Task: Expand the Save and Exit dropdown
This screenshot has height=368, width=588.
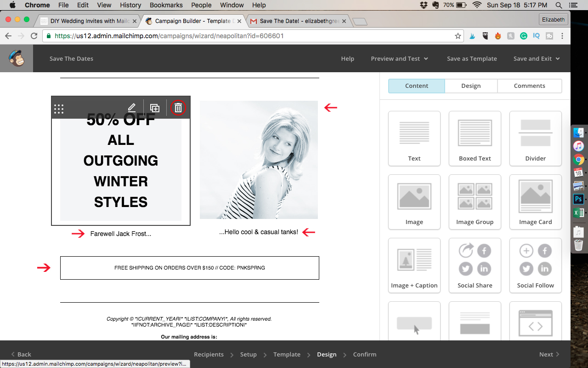Action: click(x=537, y=58)
